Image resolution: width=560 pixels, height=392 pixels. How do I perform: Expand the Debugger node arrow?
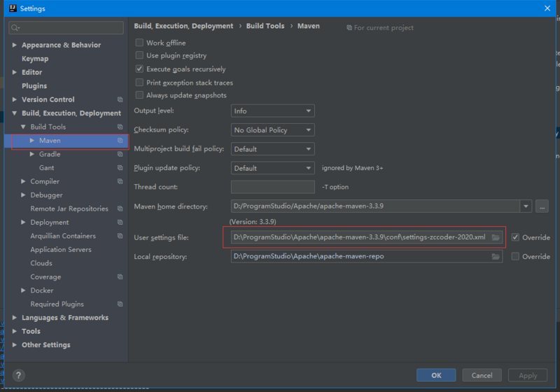click(x=23, y=195)
